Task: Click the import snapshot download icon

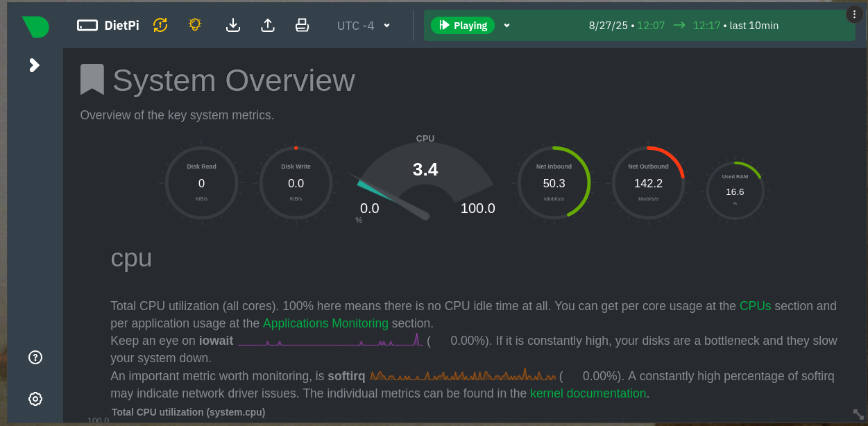Action: click(x=233, y=25)
